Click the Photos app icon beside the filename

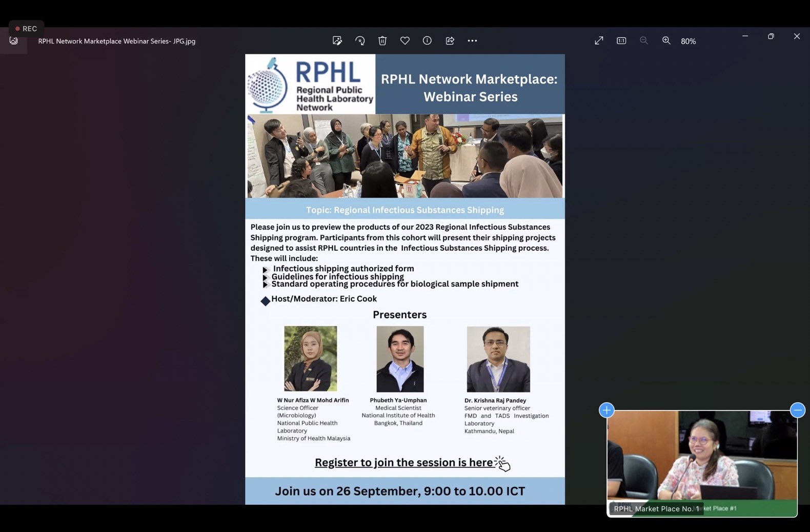(x=13, y=41)
